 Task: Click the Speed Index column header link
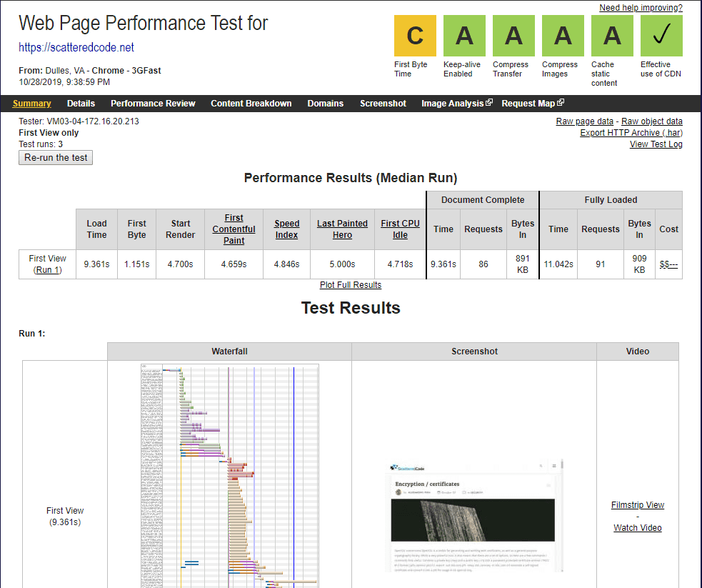tap(286, 228)
